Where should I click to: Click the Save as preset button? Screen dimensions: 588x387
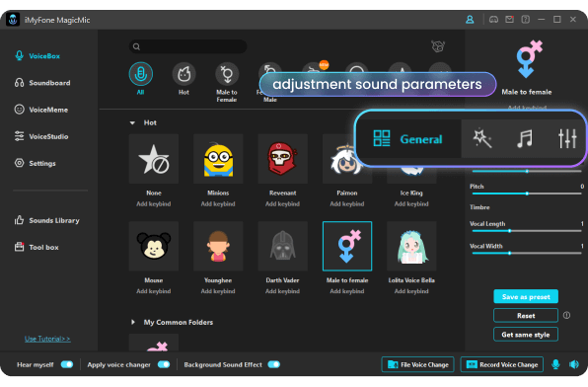[x=526, y=296]
